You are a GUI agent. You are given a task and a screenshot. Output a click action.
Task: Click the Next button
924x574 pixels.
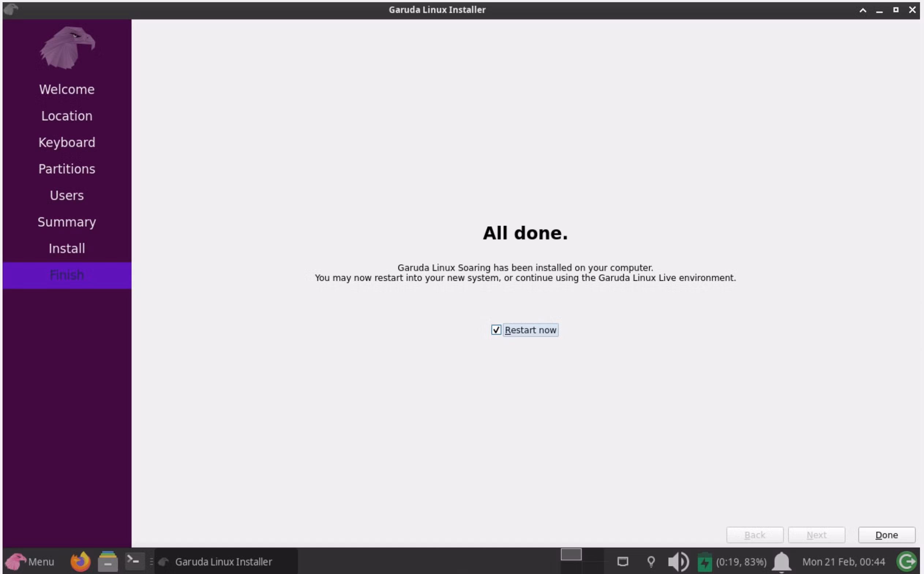[x=816, y=535]
